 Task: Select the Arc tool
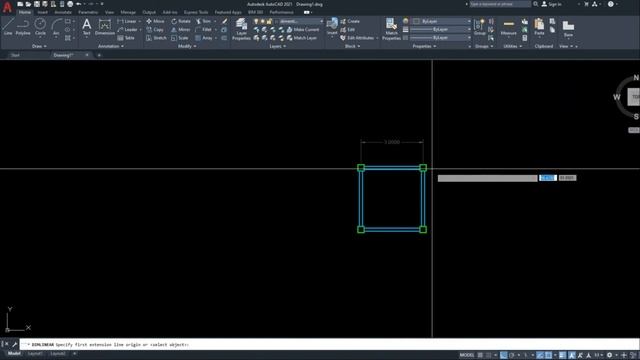click(56, 27)
